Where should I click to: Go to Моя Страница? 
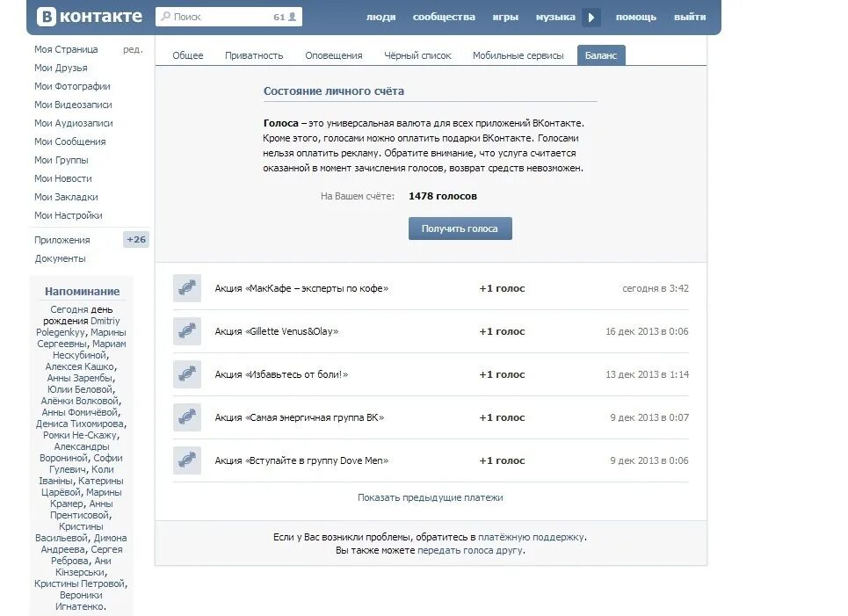pos(66,49)
